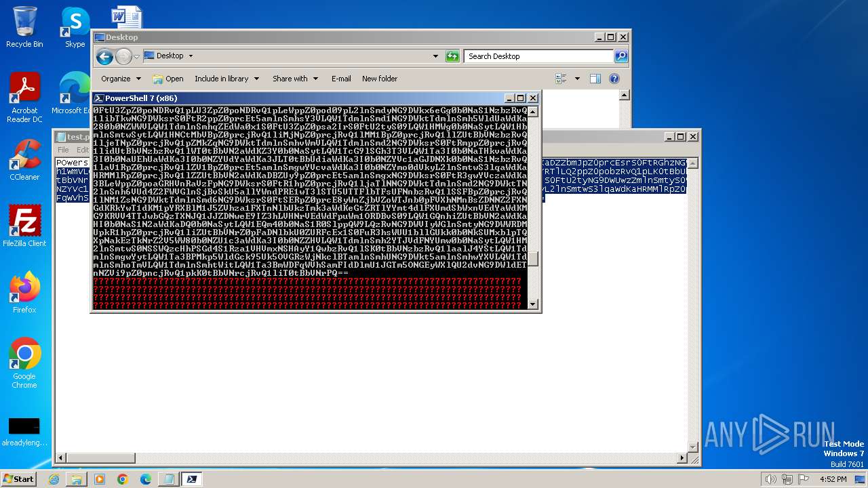
Task: Click the Start button
Action: pos(18,479)
